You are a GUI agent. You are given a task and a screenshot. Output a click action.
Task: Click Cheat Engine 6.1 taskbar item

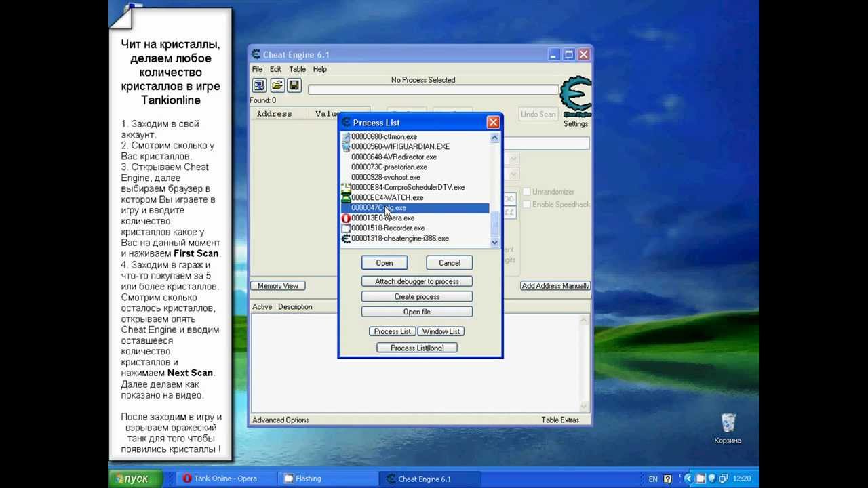point(429,479)
